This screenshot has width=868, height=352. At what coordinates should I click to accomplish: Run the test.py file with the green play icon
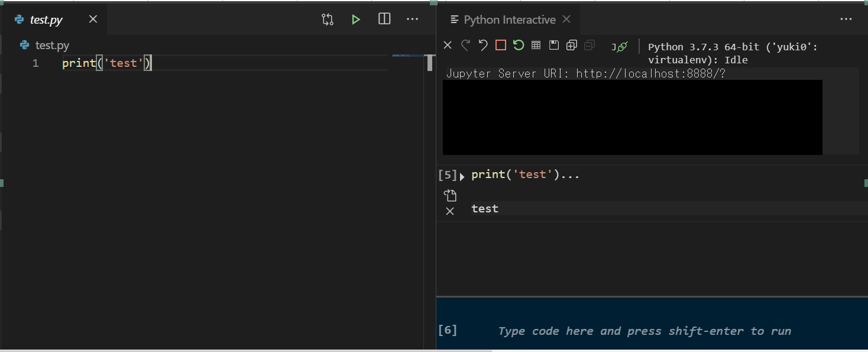[x=355, y=19]
